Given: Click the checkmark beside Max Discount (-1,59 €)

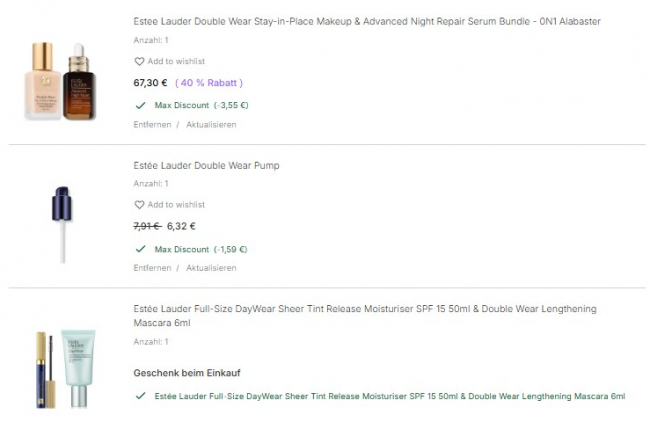Looking at the screenshot, I should [x=139, y=249].
